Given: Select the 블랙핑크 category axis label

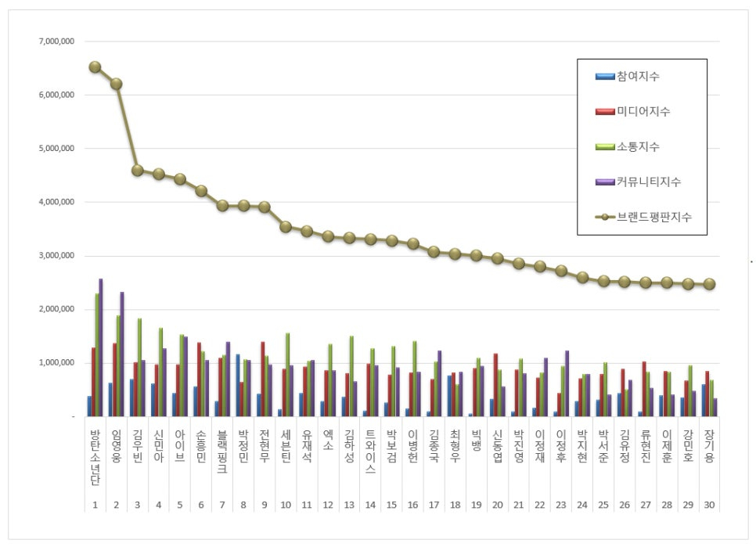Looking at the screenshot, I should pos(222,452).
